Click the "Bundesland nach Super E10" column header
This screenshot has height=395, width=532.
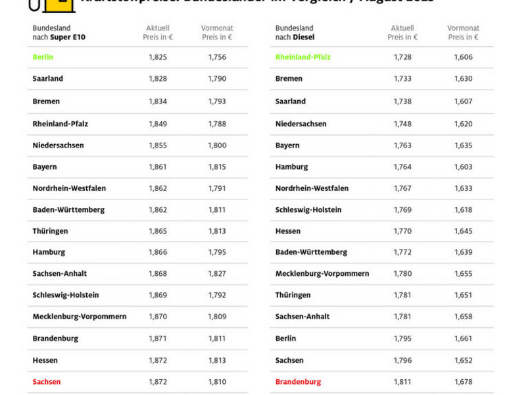(59, 33)
